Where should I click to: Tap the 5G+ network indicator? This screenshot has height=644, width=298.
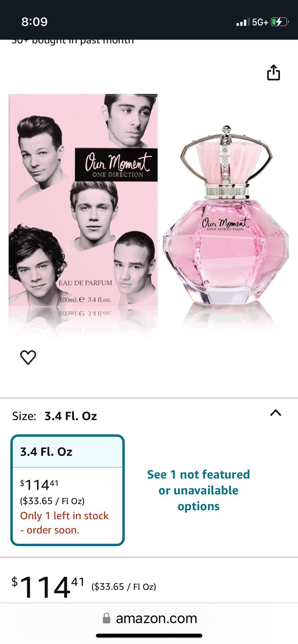[x=260, y=22]
